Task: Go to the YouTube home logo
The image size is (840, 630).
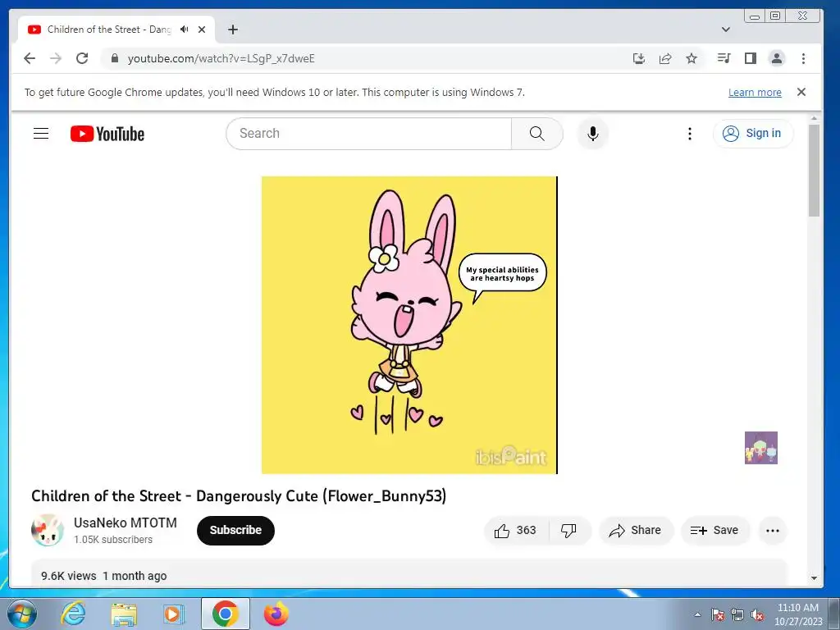Action: [x=107, y=134]
